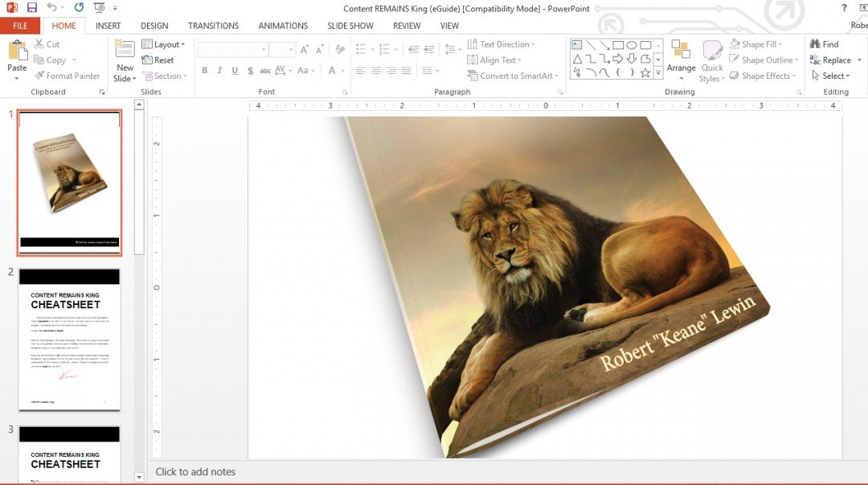This screenshot has height=485, width=868.
Task: Open the font size combo box
Action: [282, 50]
